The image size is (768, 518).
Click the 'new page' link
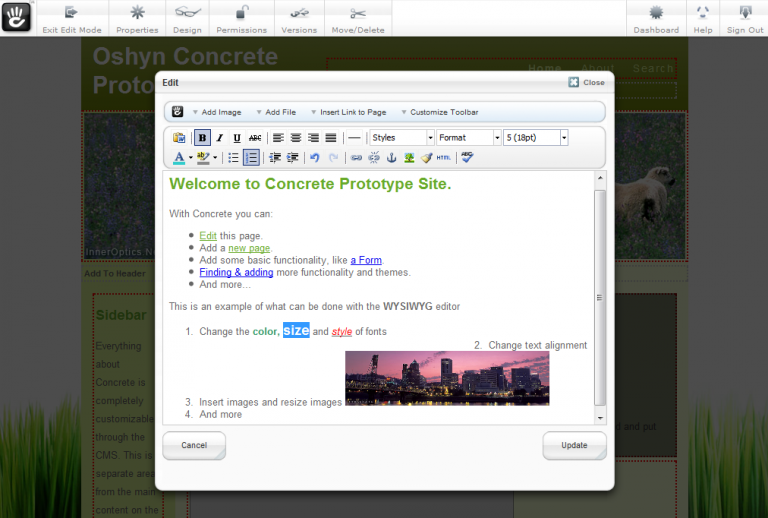tap(249, 248)
